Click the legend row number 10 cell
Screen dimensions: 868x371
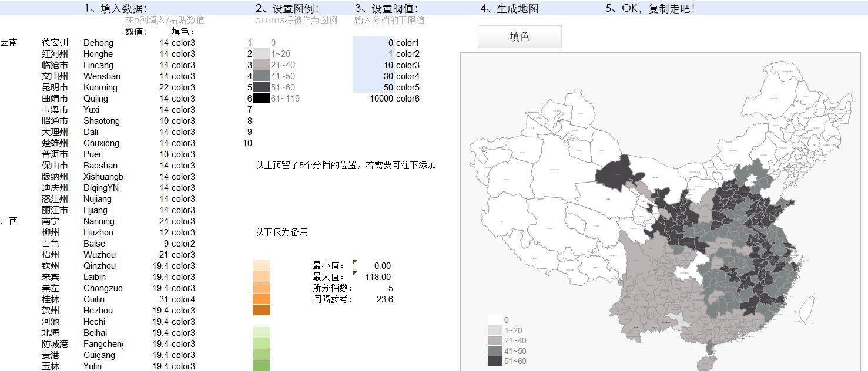247,143
